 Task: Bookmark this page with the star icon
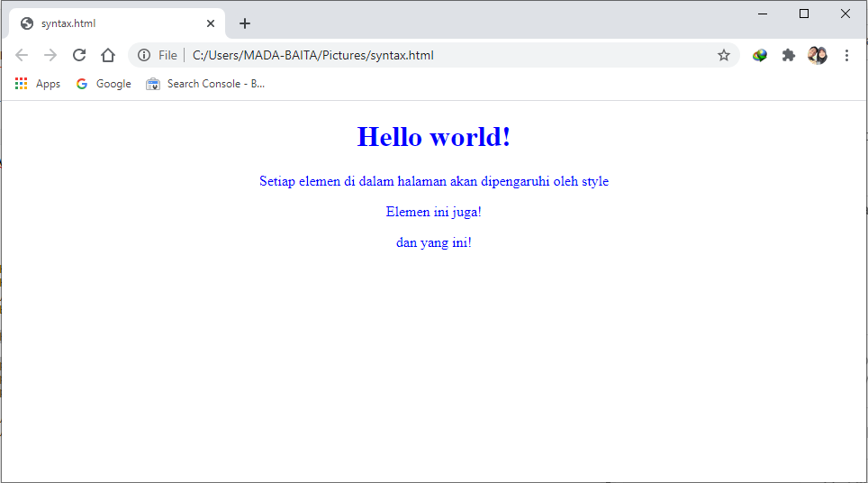tap(724, 55)
